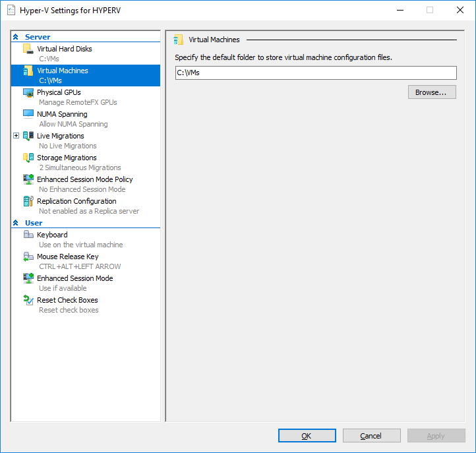Image resolution: width=476 pixels, height=453 pixels.
Task: Click the user Enhanced Session Mode icon
Action: 28,278
